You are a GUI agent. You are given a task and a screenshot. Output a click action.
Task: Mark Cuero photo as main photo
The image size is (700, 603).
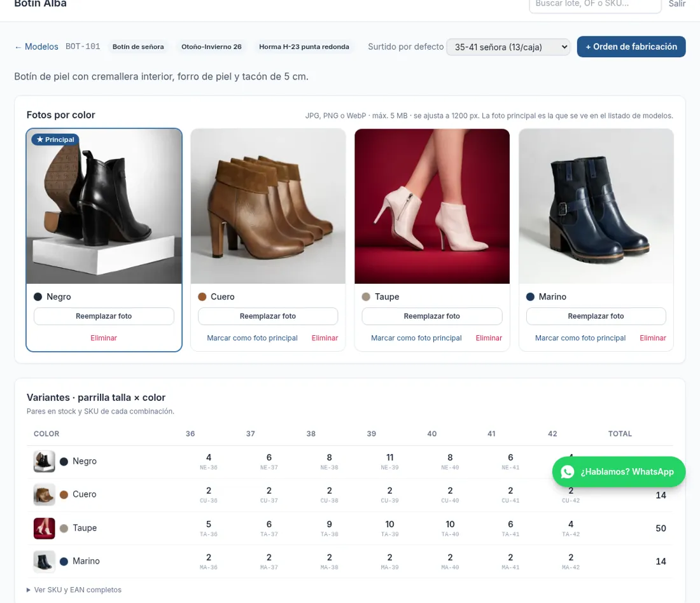coord(252,338)
